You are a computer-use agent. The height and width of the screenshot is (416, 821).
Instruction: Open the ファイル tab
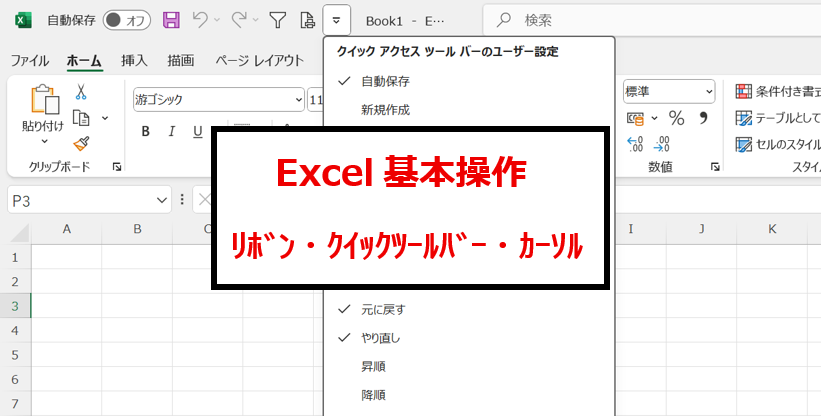point(30,61)
